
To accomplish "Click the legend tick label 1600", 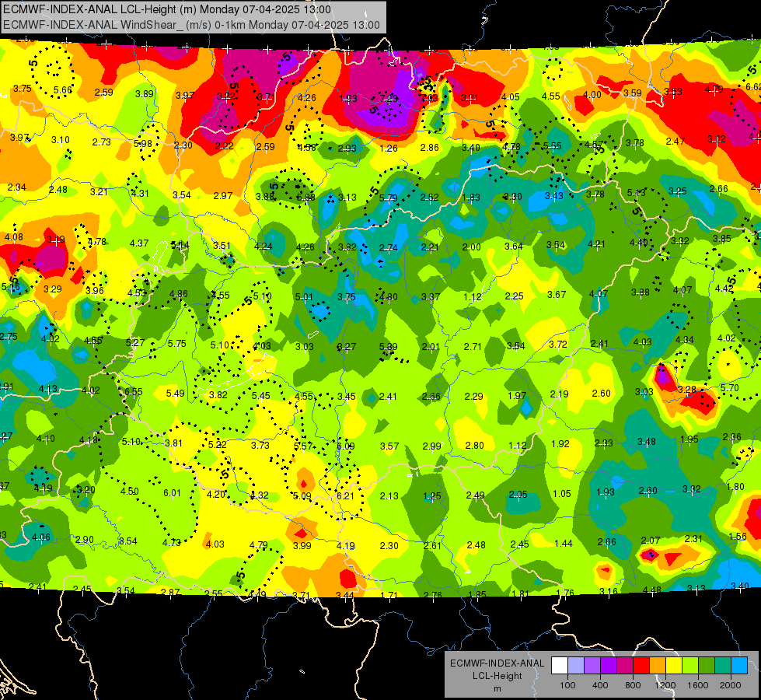I will pyautogui.click(x=698, y=685).
